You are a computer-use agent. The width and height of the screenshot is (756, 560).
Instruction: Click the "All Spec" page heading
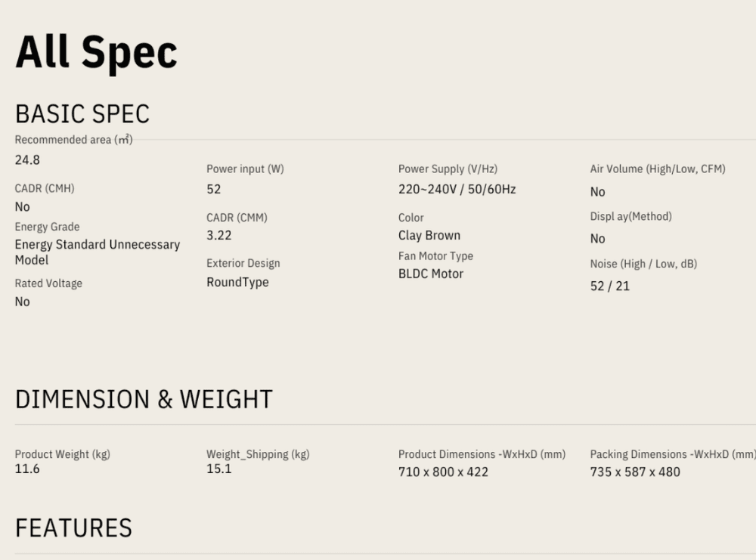pos(96,53)
